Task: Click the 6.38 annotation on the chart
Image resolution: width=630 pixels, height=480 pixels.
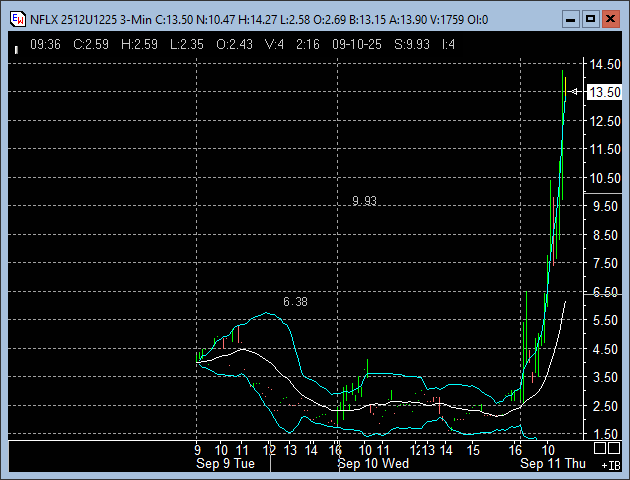Action: click(x=295, y=302)
